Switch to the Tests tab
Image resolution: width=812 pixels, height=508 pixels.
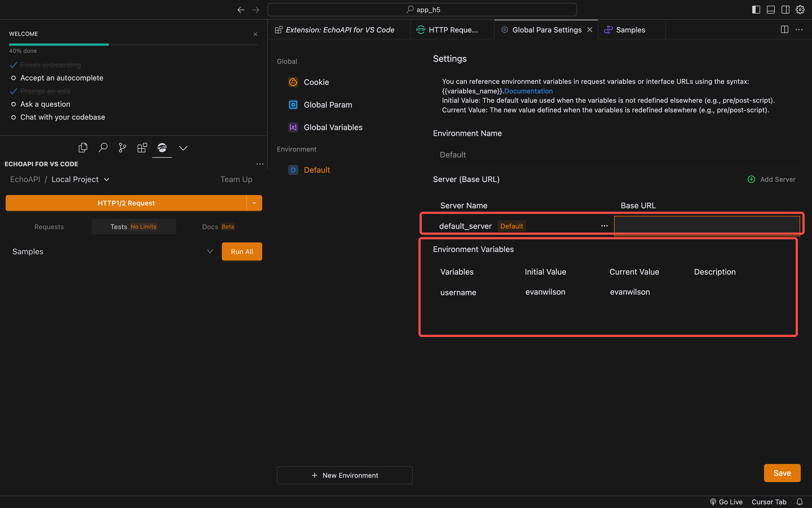[134, 227]
